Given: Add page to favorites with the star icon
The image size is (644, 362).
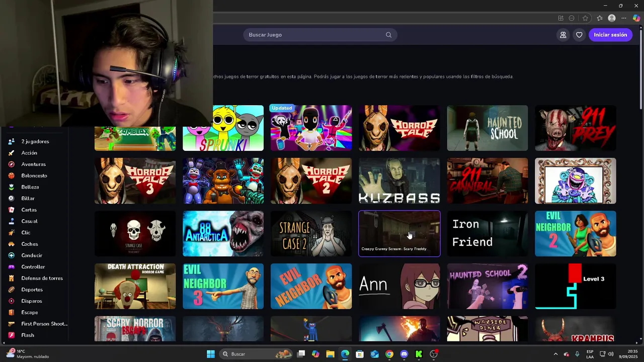Looking at the screenshot, I should click(x=585, y=18).
